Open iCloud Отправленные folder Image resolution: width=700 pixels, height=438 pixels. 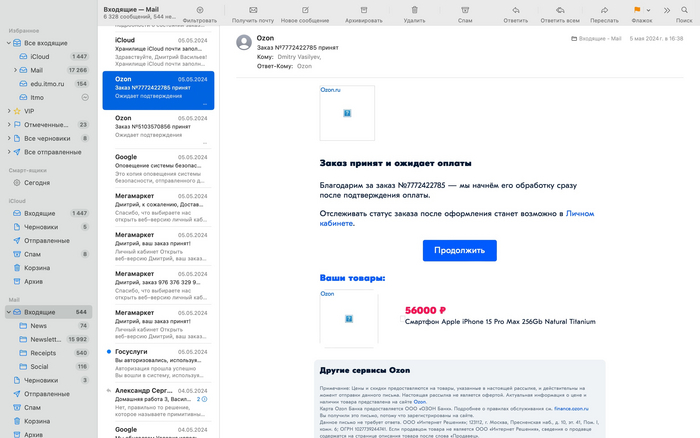pyautogui.click(x=49, y=240)
